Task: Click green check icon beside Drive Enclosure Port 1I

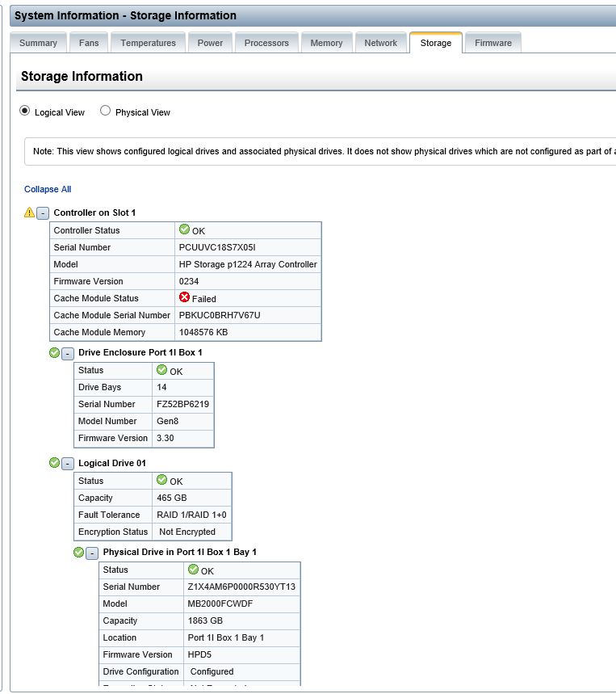Action: pyautogui.click(x=54, y=353)
